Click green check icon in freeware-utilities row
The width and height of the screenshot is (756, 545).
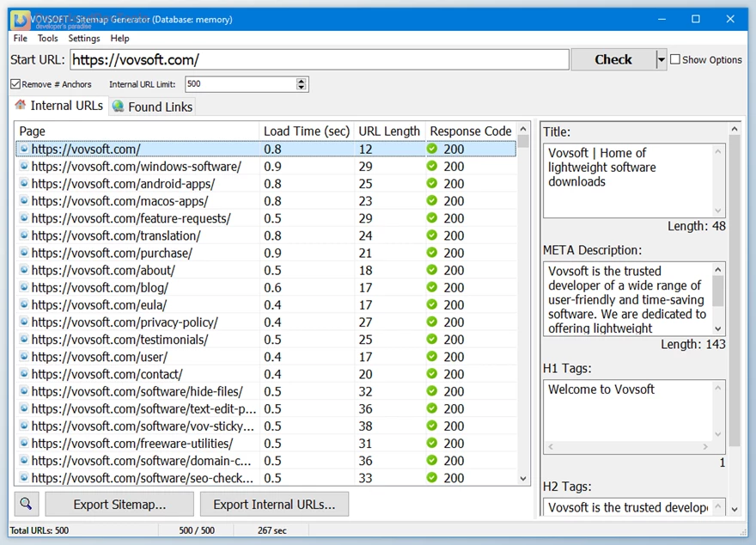[x=432, y=443]
